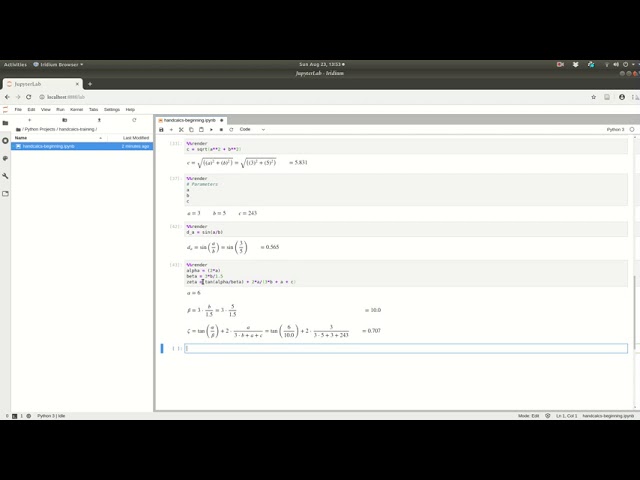Click the shield trust icon in status bar
Viewport: 640px width, 480px height.
pos(548,416)
